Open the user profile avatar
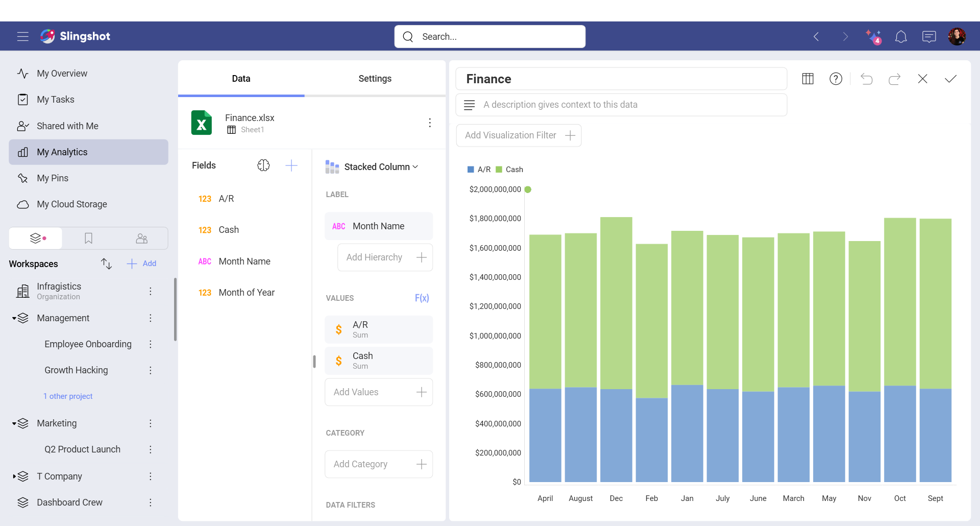Viewport: 980px width, 526px height. coord(957,36)
